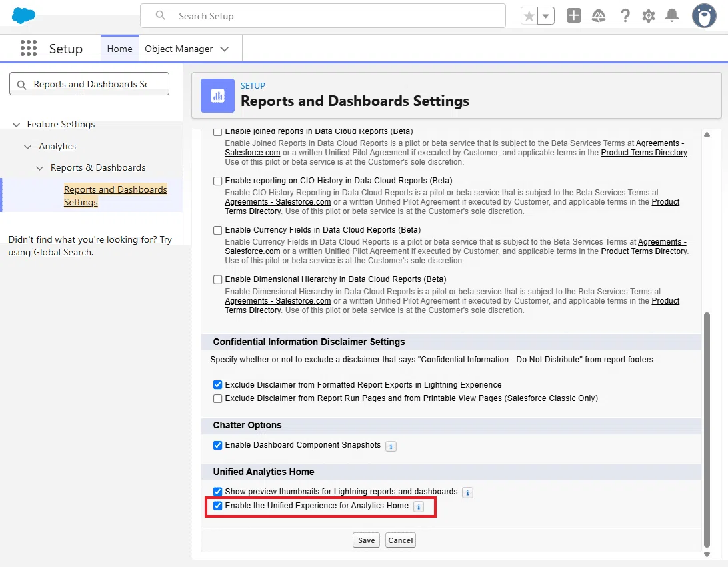Viewport: 728px width, 567px height.
Task: Open the favorites list dropdown arrow
Action: pos(546,16)
